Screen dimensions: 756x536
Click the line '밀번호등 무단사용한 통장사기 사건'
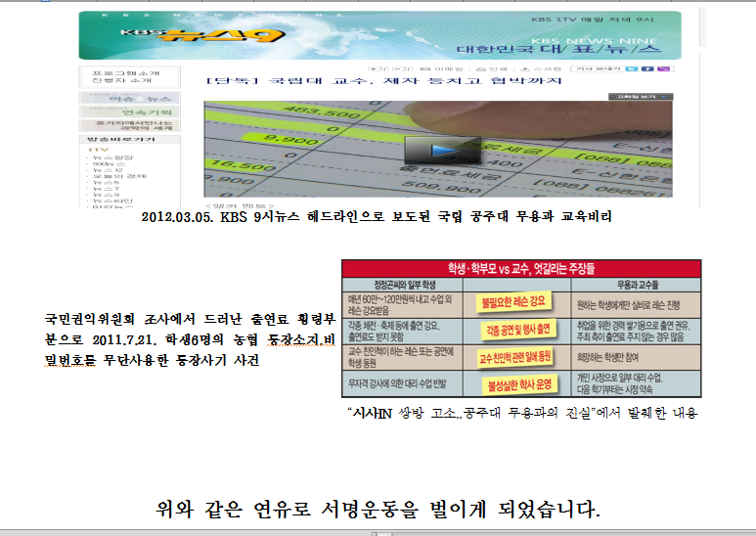152,361
